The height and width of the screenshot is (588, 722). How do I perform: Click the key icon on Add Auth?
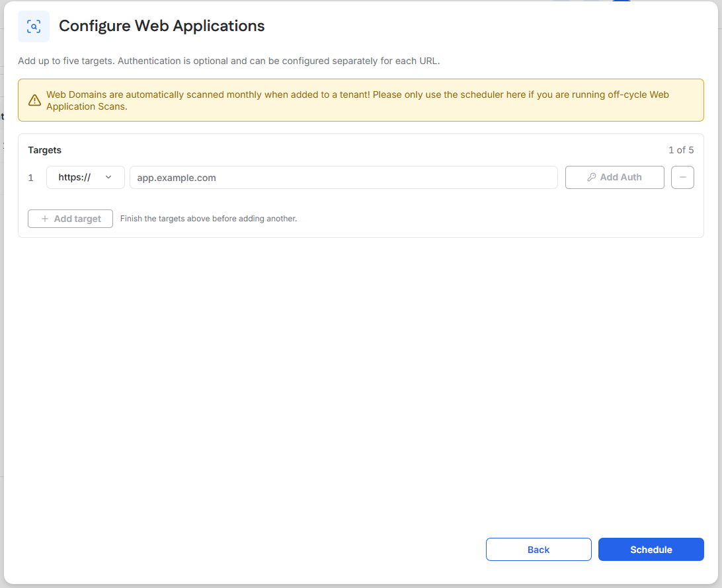(592, 177)
